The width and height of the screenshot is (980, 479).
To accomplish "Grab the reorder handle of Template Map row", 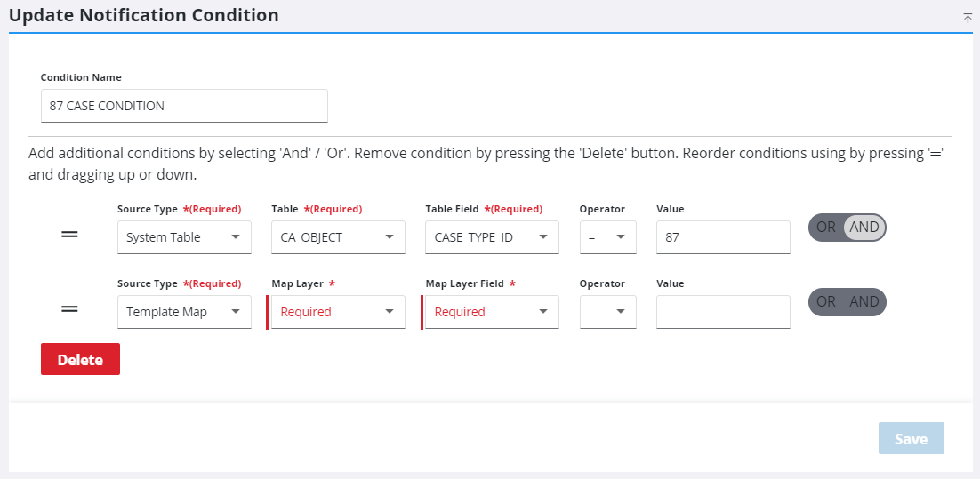I will click(x=69, y=308).
